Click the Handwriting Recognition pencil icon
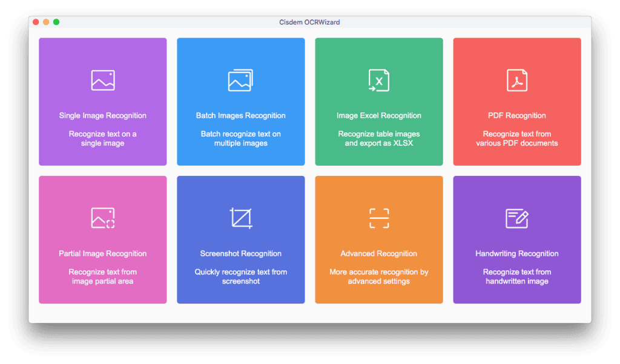 pyautogui.click(x=517, y=218)
